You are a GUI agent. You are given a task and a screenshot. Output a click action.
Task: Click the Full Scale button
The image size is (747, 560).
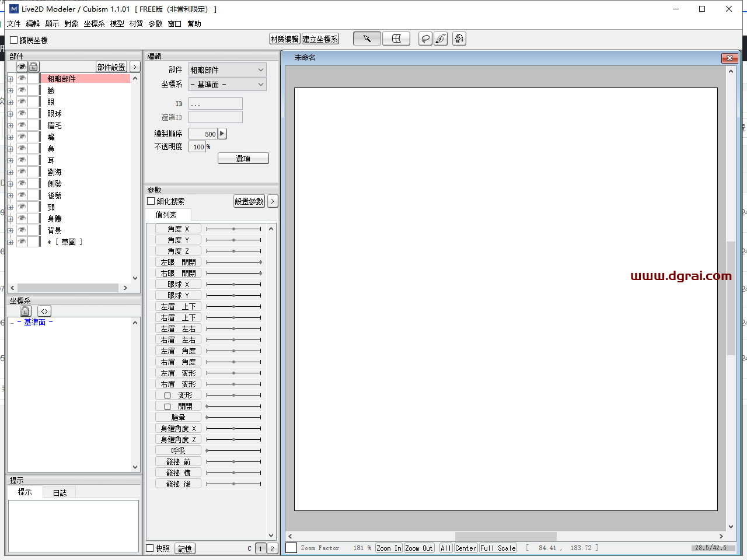498,548
